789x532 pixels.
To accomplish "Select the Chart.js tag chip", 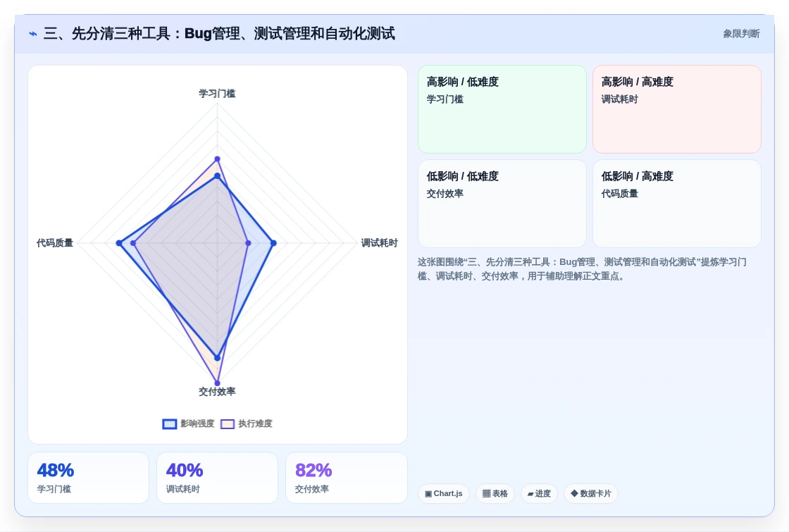I will pyautogui.click(x=443, y=494).
